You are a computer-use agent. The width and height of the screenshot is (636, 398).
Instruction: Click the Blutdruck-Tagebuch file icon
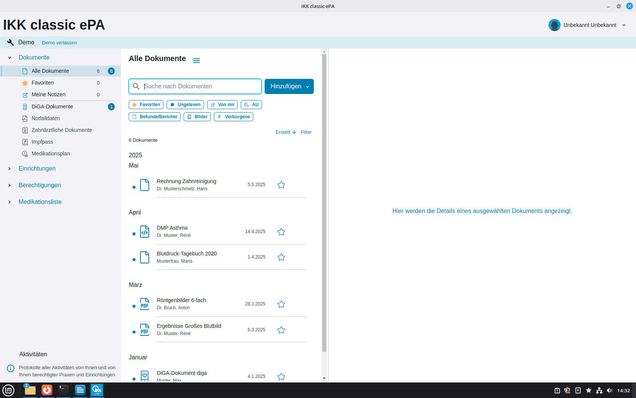[144, 257]
